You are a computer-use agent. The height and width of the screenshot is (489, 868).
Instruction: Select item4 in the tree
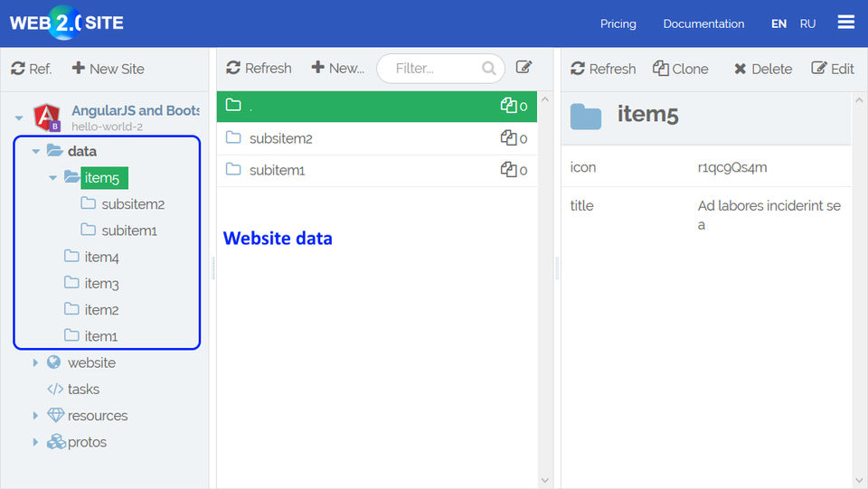101,258
